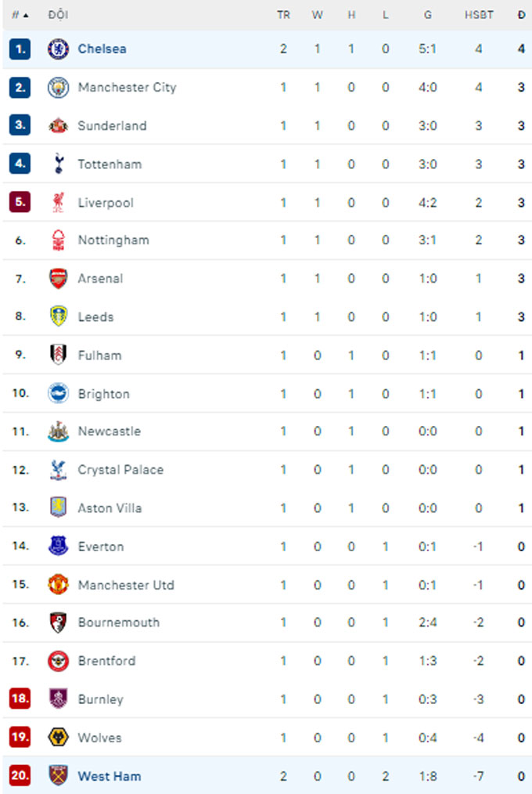This screenshot has width=532, height=794.
Task: Click the Tottenham rooster crest
Action: [x=59, y=164]
